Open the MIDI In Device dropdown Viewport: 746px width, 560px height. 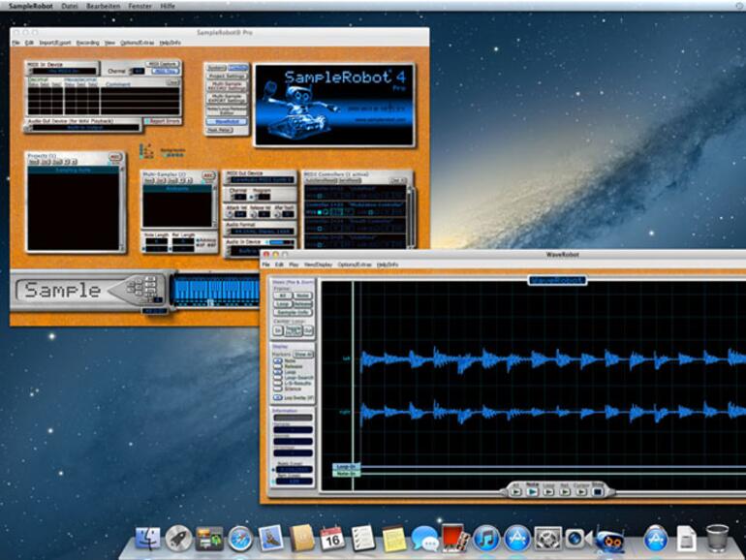point(62,71)
